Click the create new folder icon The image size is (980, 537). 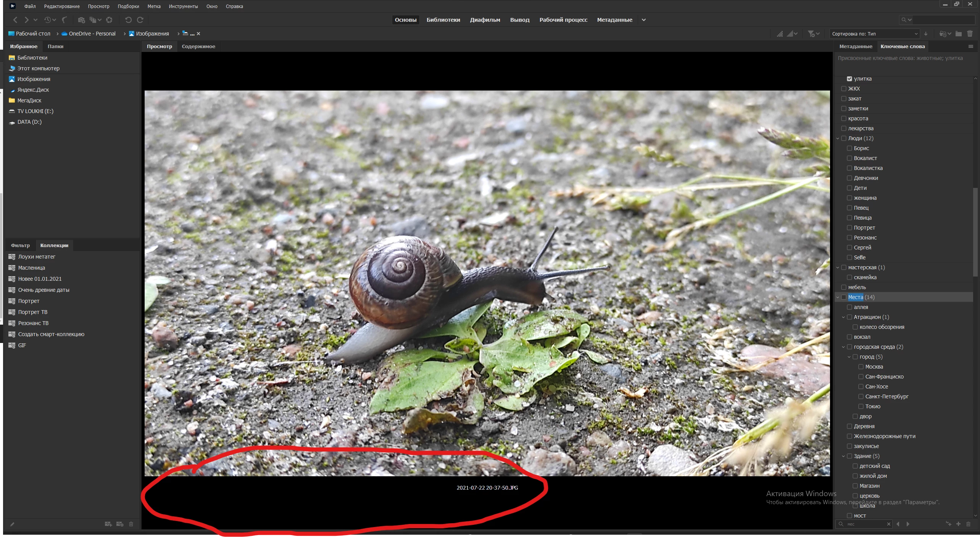958,34
